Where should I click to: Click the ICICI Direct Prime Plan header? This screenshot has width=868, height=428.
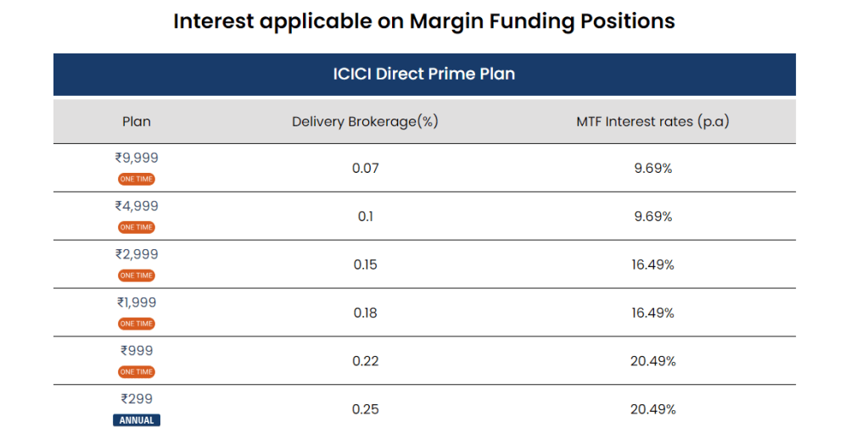pyautogui.click(x=424, y=74)
